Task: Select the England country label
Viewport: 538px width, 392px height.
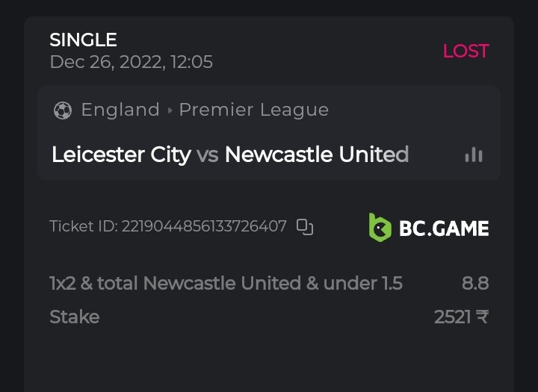Action: (x=120, y=110)
